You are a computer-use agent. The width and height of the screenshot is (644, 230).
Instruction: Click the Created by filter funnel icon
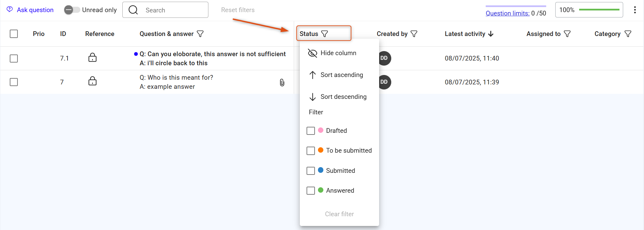click(x=414, y=34)
